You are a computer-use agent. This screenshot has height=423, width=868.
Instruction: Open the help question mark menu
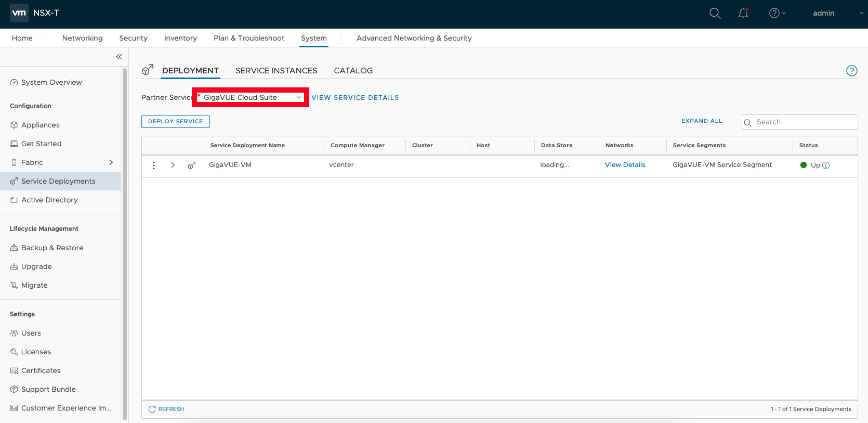pyautogui.click(x=778, y=14)
